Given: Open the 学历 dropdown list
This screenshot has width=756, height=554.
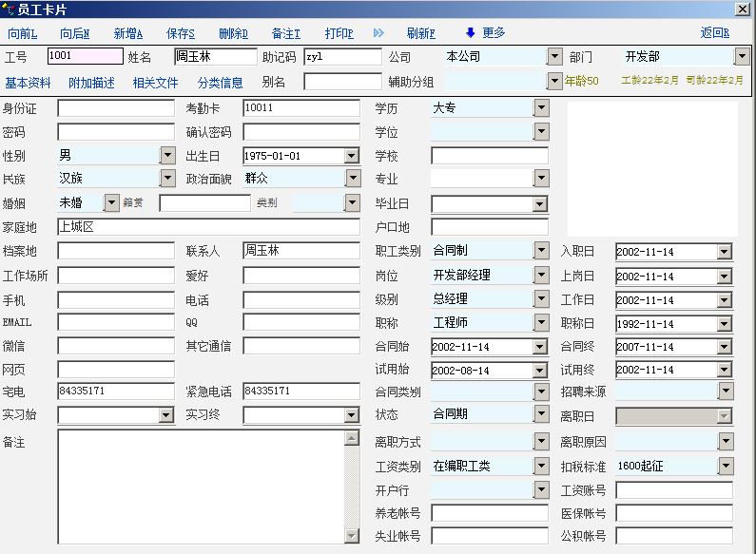Looking at the screenshot, I should pyautogui.click(x=541, y=108).
